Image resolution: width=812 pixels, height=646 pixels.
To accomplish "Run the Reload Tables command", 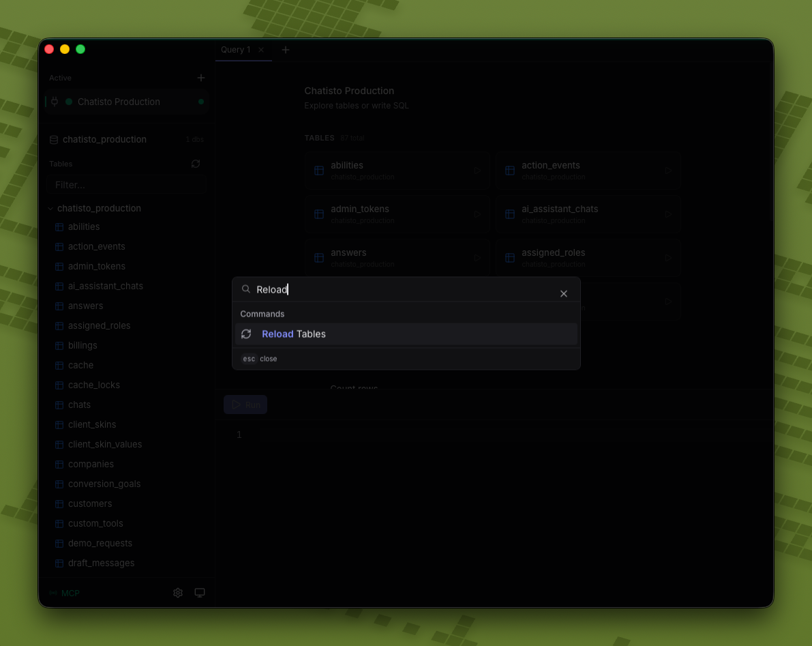I will pyautogui.click(x=406, y=334).
